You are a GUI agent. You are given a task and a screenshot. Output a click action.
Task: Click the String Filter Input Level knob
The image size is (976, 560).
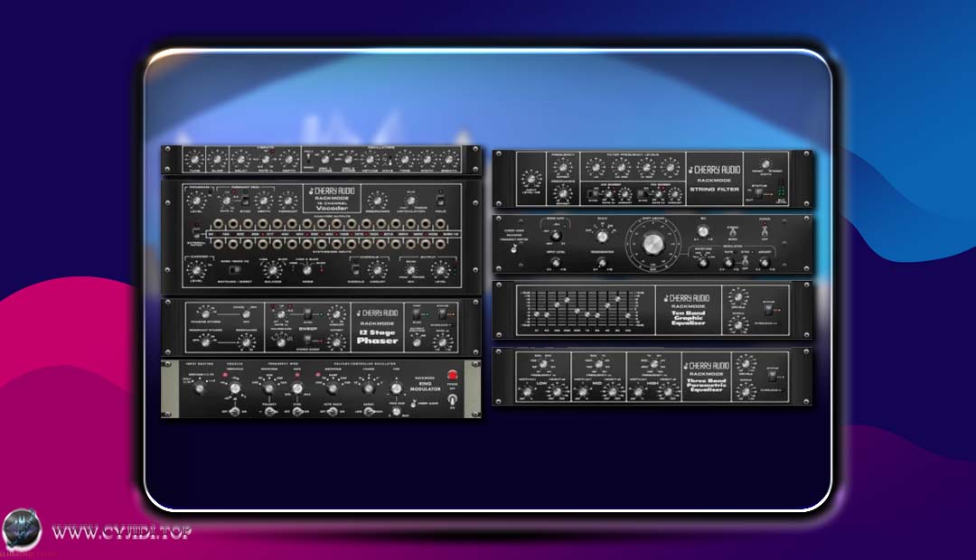(530, 181)
